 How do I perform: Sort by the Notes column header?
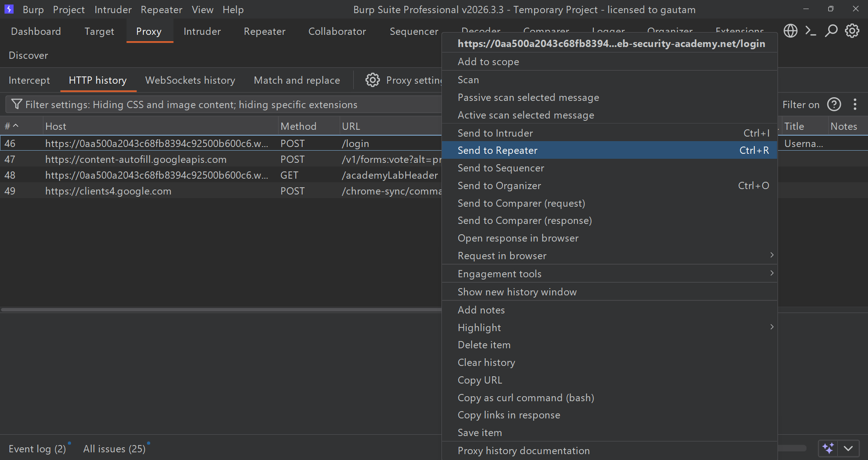pyautogui.click(x=848, y=126)
